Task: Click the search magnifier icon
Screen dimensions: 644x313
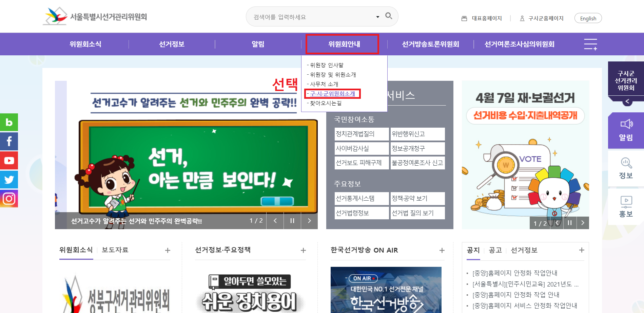Action: point(389,16)
